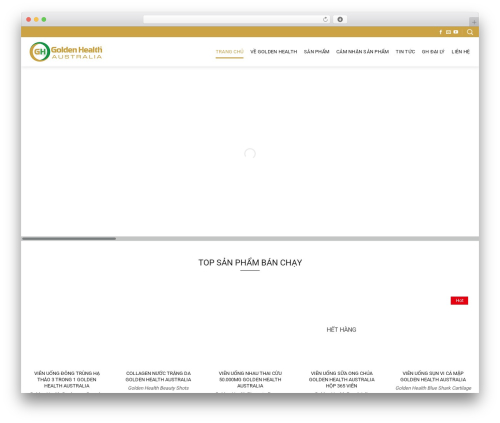Click the Top Sản Phẩm Bán Chạy heading
The image size is (500, 423).
[x=250, y=263]
